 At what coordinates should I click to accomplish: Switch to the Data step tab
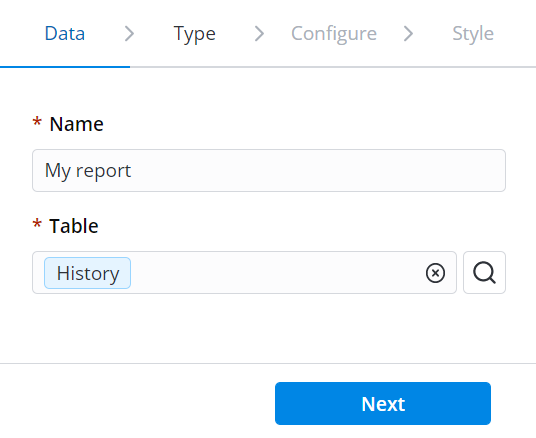click(65, 34)
